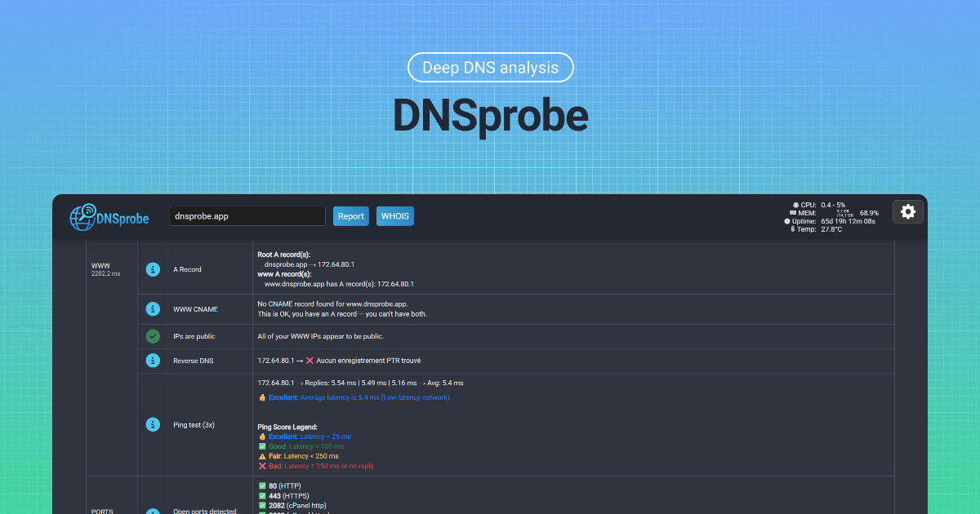This screenshot has height=514, width=980.
Task: Click the green check beside port 443 (HTTPS)
Action: tap(262, 495)
